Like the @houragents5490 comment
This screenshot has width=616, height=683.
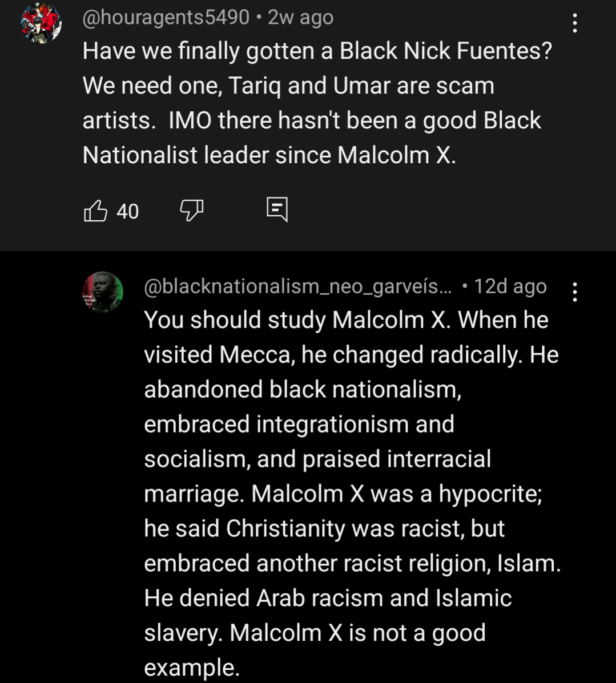(95, 211)
